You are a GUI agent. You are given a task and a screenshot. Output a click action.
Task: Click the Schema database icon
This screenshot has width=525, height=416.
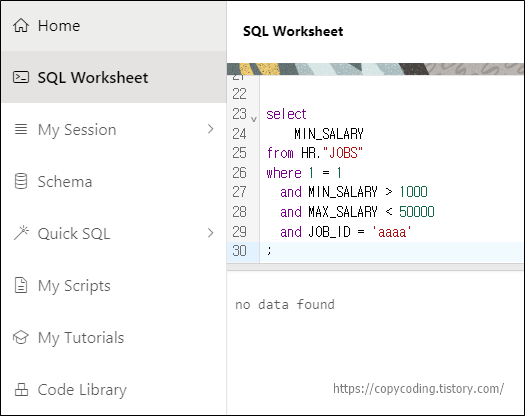pyautogui.click(x=21, y=181)
